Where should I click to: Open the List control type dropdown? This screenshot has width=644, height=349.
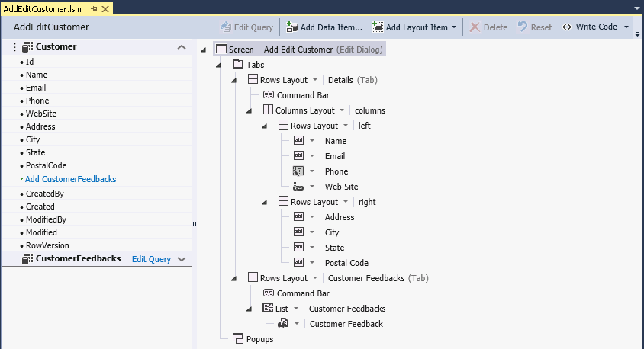296,309
